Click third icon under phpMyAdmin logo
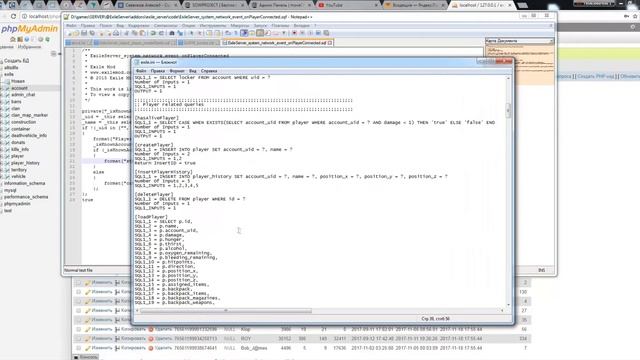This screenshot has height=360, width=640. [x=27, y=39]
